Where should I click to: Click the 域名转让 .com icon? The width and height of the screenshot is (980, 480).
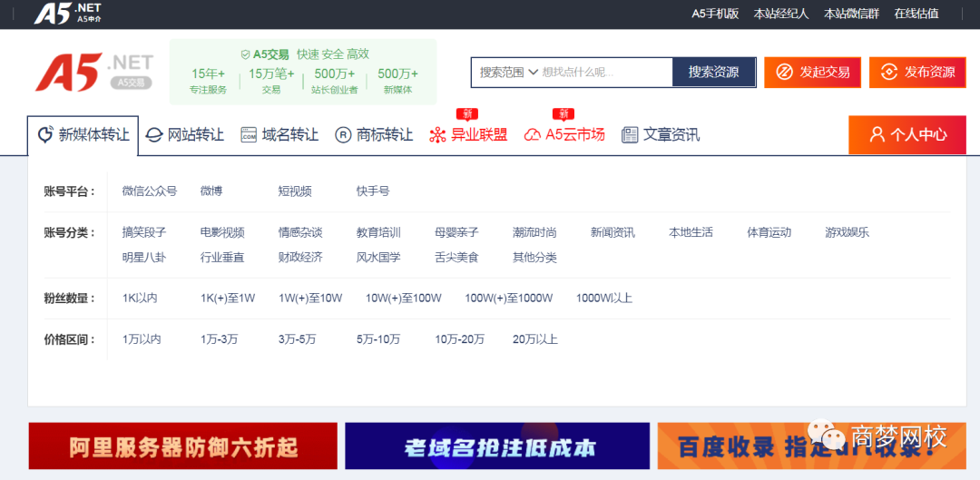pos(249,135)
